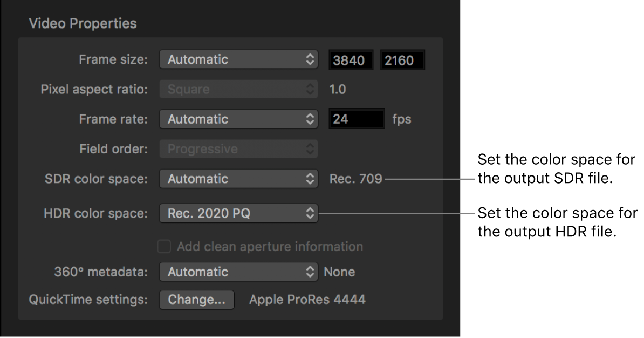Select the frame rate field showing 24
Viewport: 644px width, 338px height.
click(356, 119)
